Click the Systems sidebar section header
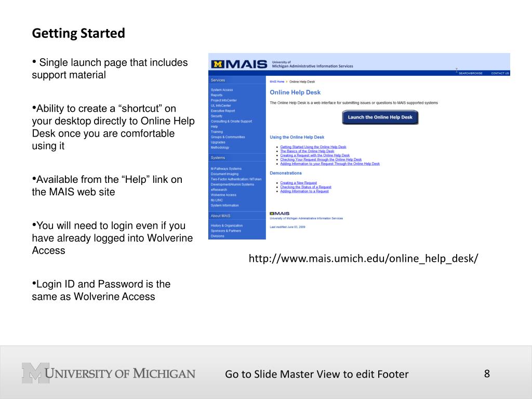 coord(218,158)
